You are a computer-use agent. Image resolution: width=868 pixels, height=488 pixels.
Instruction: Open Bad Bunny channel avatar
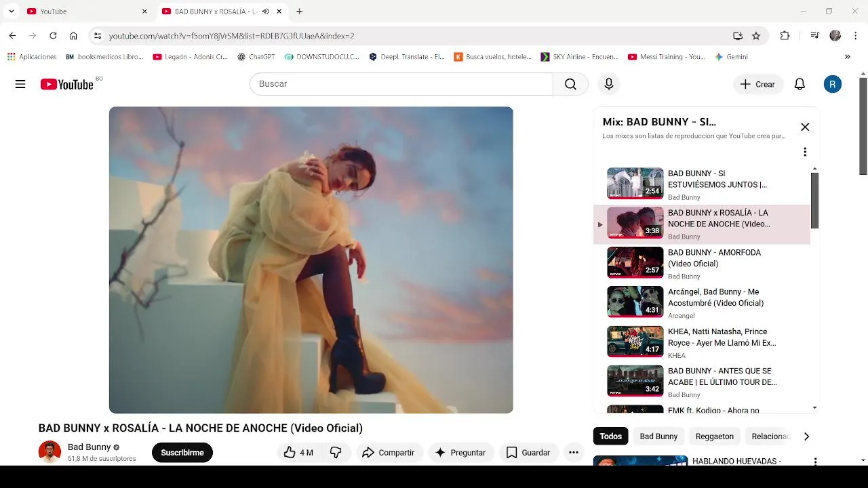pyautogui.click(x=50, y=451)
